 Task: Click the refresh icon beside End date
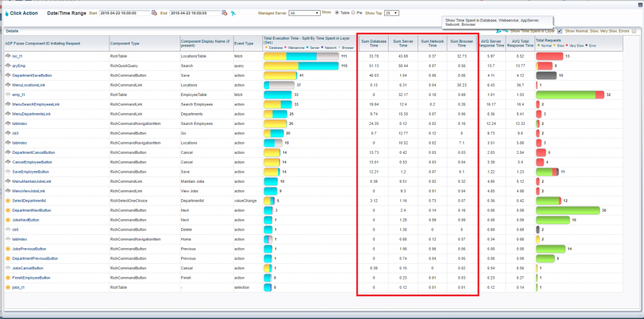(234, 13)
